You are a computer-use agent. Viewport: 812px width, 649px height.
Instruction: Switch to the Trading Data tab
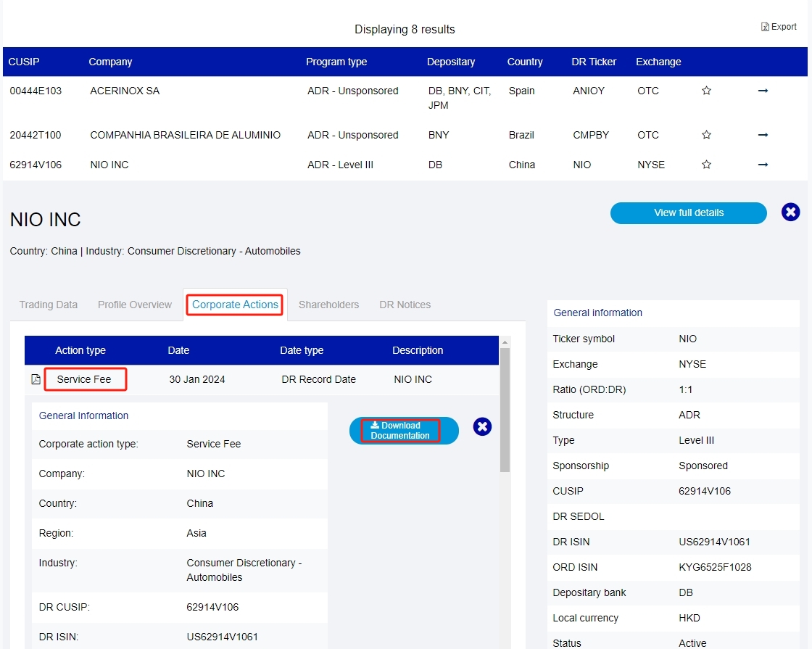(x=49, y=305)
